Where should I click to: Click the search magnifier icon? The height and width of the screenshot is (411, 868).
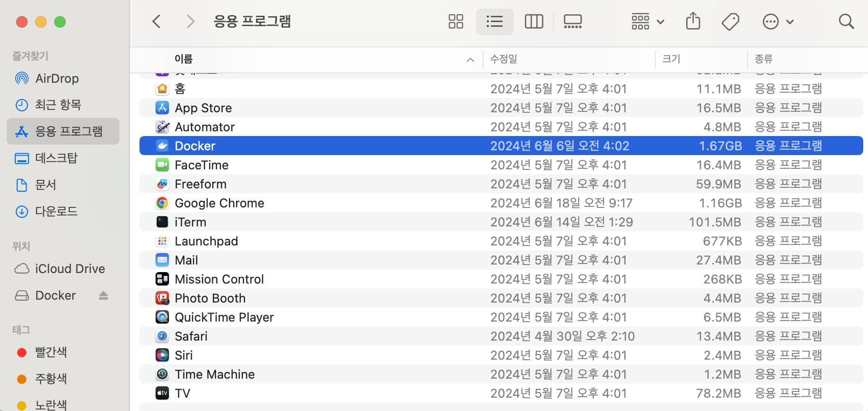pos(846,21)
